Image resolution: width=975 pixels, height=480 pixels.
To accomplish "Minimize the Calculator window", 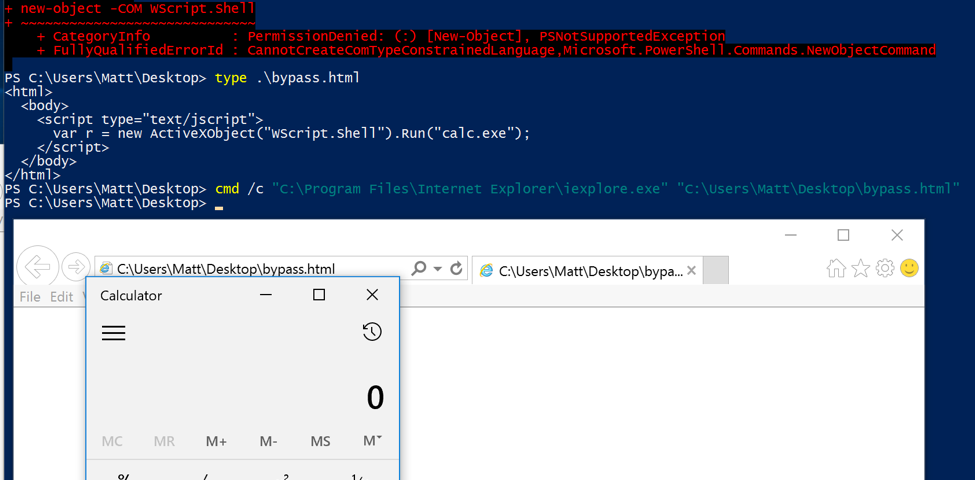I will 266,295.
